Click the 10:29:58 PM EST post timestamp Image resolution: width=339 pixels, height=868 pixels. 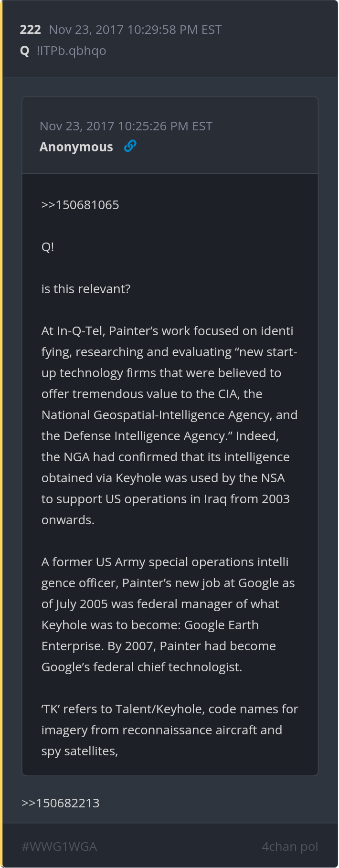click(135, 30)
